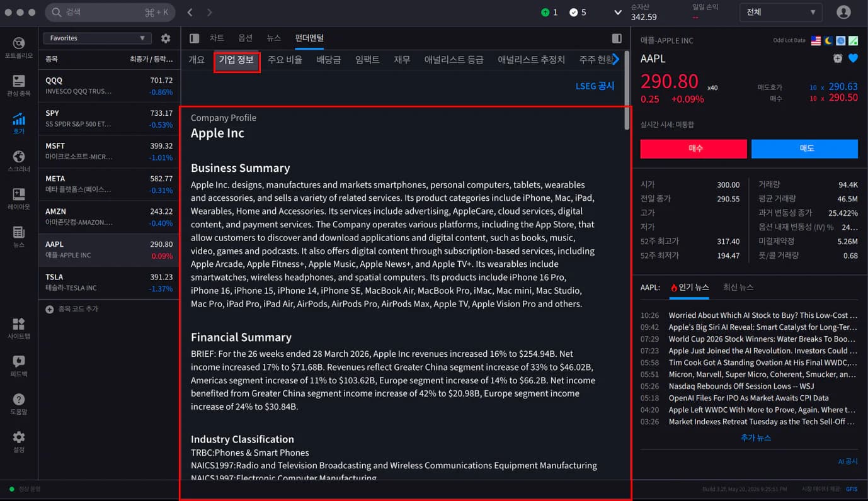The height and width of the screenshot is (501, 868).
Task: Click the moon overnight session icon
Action: (828, 41)
